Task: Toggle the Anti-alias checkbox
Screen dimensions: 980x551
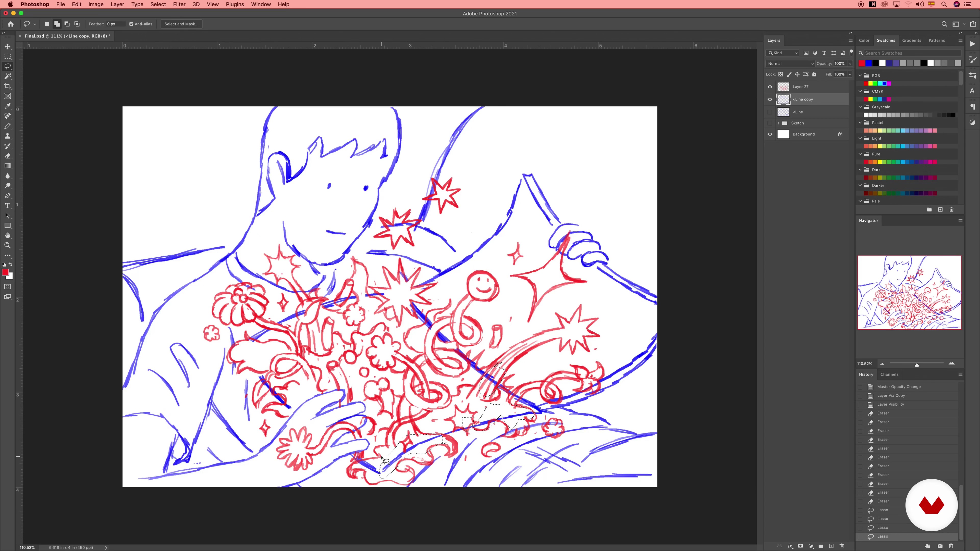Action: tap(131, 24)
